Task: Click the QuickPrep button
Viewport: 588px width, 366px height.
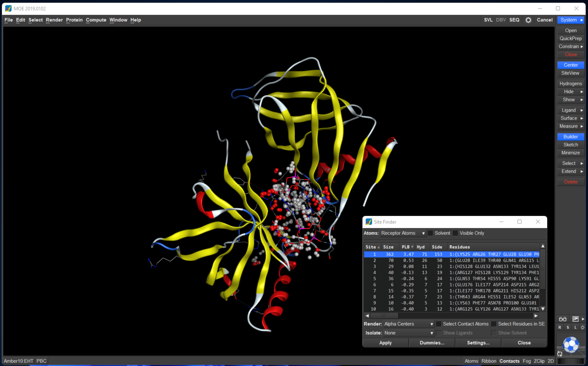Action: coord(571,38)
